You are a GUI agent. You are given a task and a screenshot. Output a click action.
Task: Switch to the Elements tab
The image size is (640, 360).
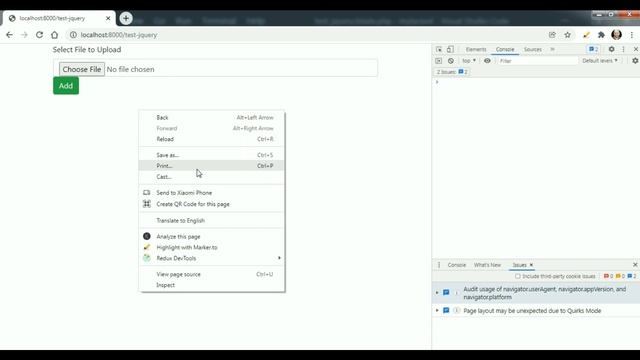pos(476,49)
